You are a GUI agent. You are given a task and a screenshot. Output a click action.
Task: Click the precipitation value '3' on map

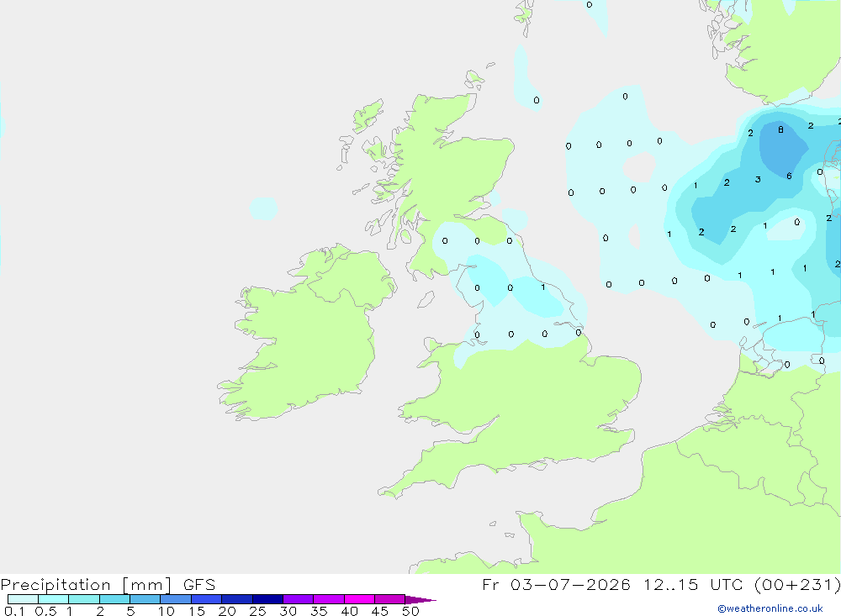(758, 180)
